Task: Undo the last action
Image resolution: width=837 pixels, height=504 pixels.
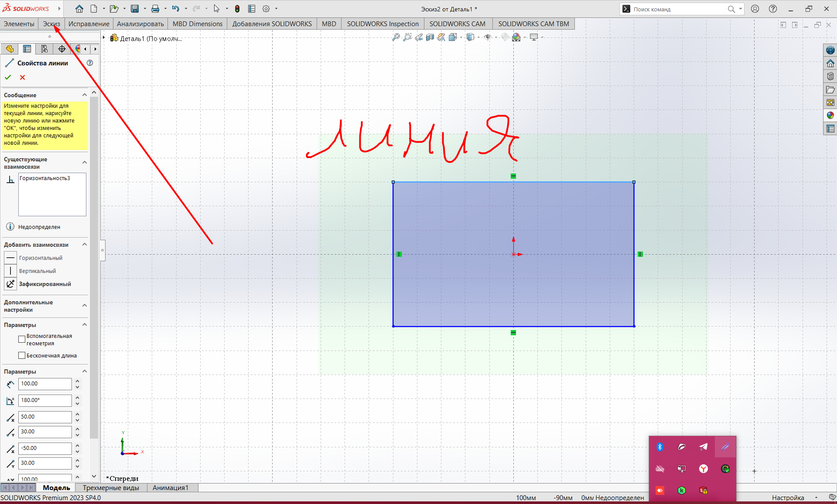Action: (x=175, y=9)
